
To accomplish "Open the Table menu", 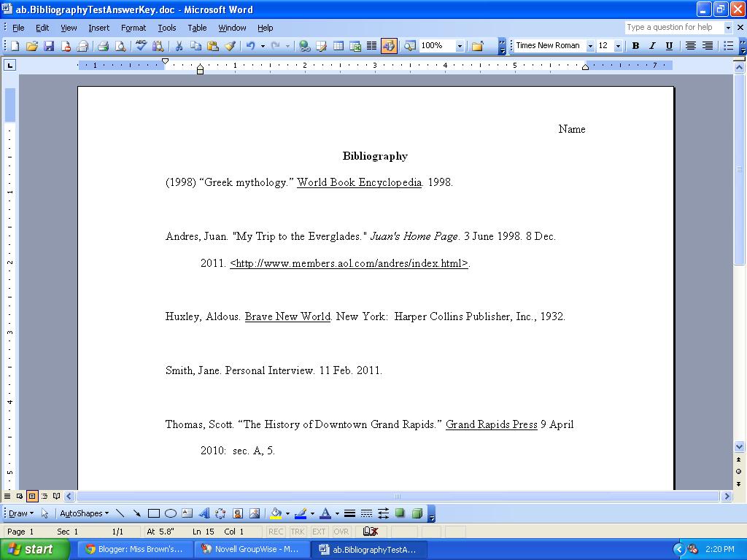I will pyautogui.click(x=197, y=28).
